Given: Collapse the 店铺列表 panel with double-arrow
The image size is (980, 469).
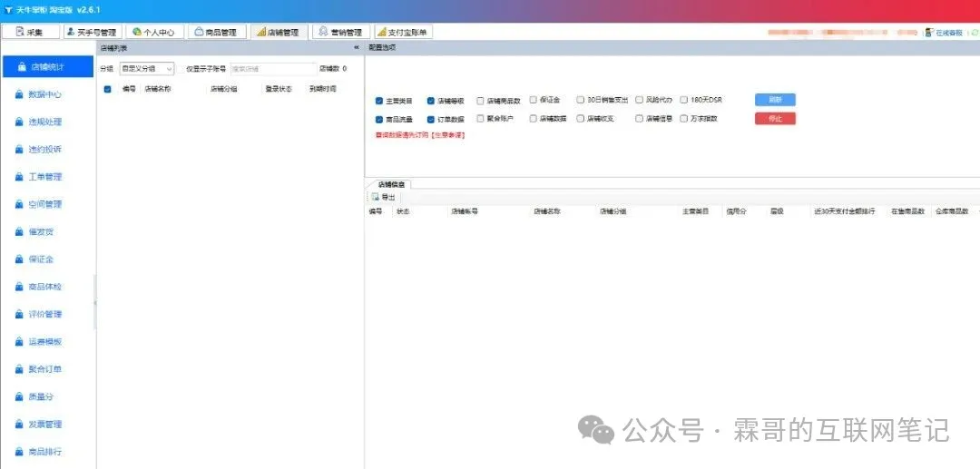Looking at the screenshot, I should pyautogui.click(x=356, y=47).
